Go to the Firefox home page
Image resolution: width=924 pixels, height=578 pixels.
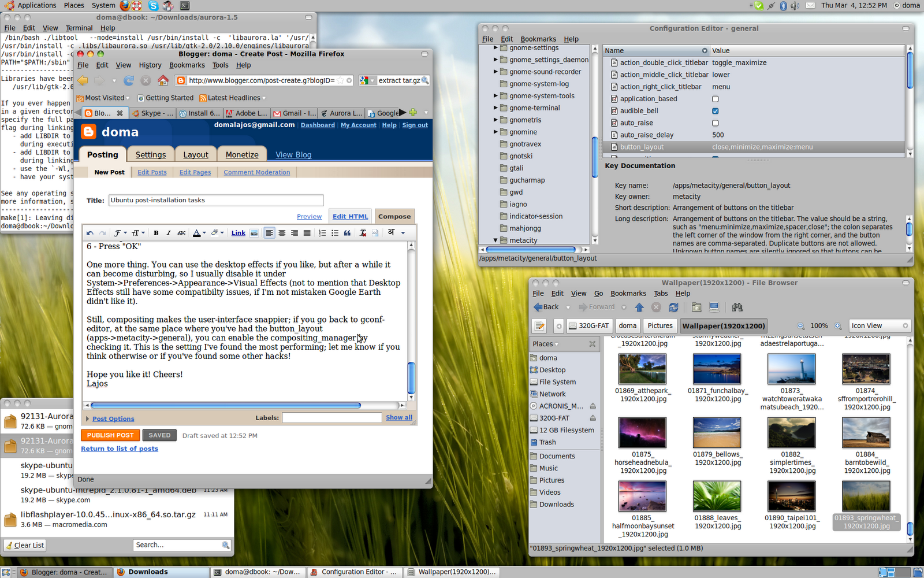pyautogui.click(x=163, y=80)
